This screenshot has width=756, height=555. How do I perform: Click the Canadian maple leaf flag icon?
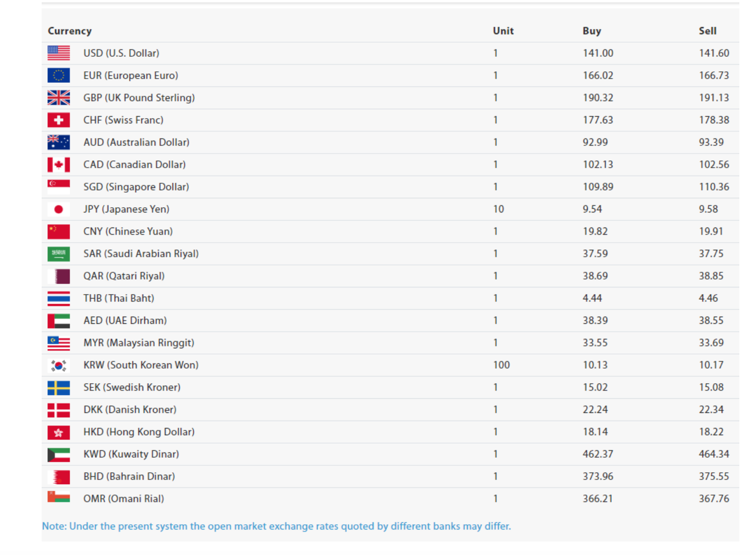point(58,165)
